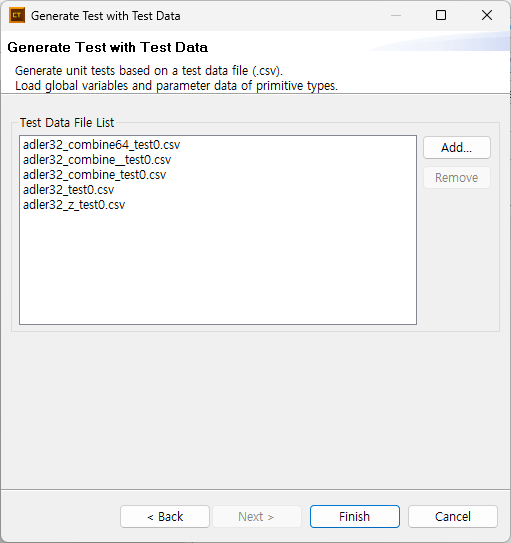Viewport: 511px width, 543px height.
Task: Choose adler32_test0.csv in Test Data File List
Action: point(69,189)
